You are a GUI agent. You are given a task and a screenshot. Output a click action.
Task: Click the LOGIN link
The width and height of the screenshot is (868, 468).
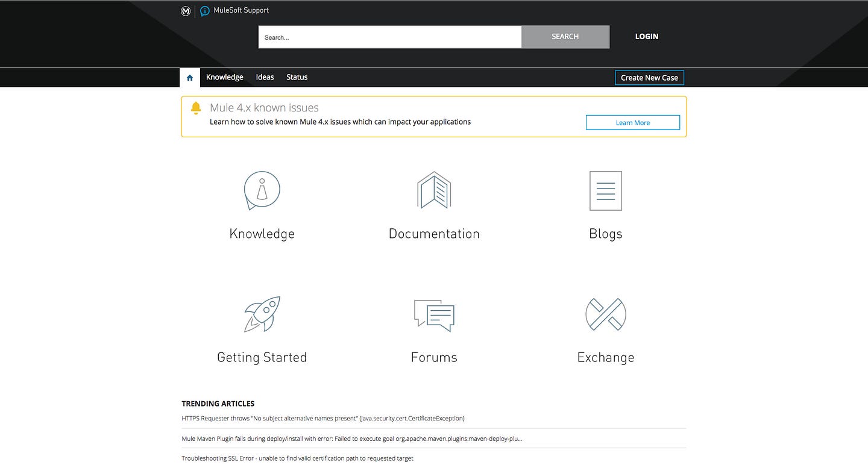647,37
